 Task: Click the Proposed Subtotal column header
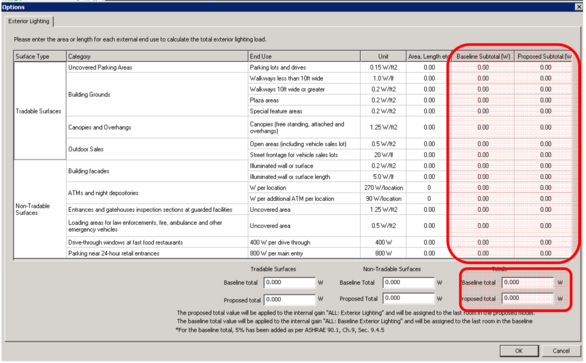pos(544,56)
